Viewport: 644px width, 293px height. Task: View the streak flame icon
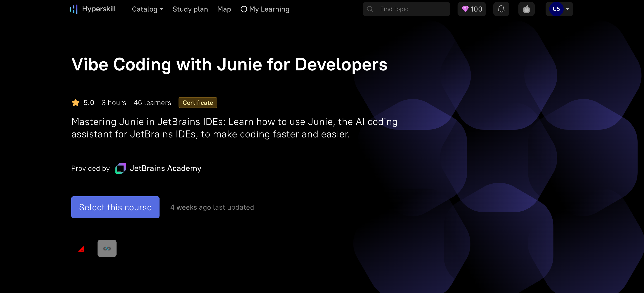click(x=526, y=9)
